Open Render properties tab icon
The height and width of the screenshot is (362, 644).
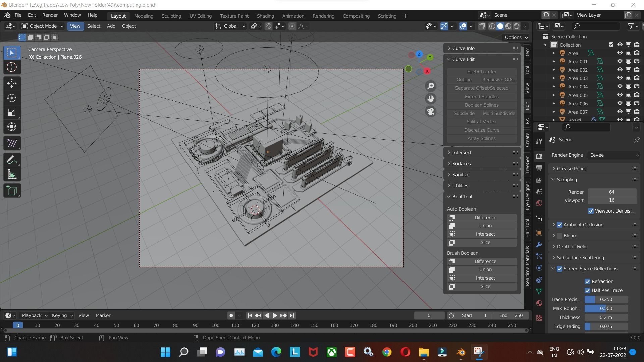pos(539,156)
